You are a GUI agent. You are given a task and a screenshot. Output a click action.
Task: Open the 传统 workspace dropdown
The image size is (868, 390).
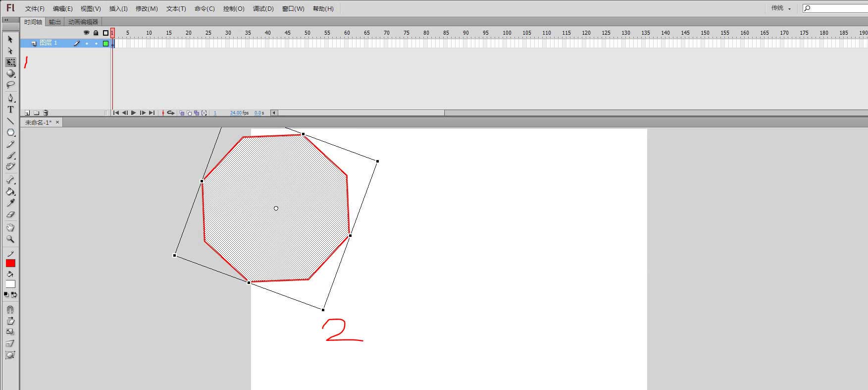781,8
